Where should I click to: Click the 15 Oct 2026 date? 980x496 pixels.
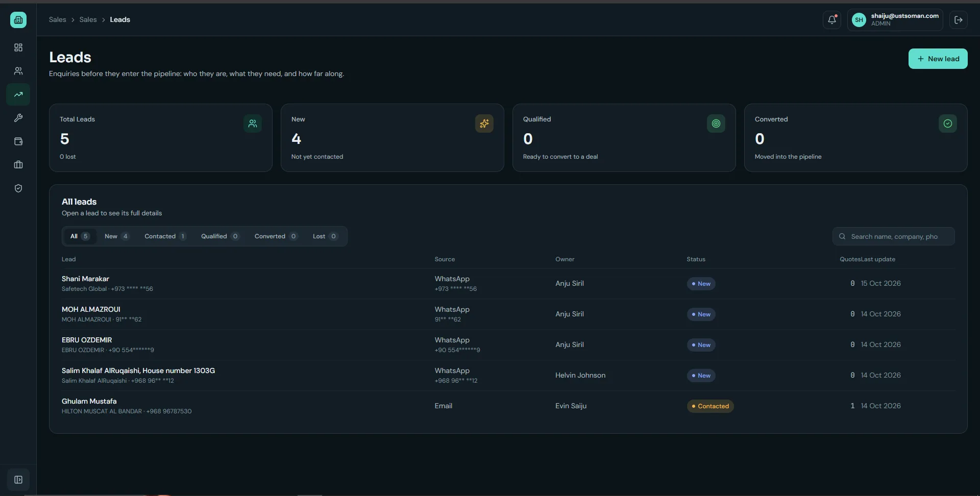tap(880, 283)
